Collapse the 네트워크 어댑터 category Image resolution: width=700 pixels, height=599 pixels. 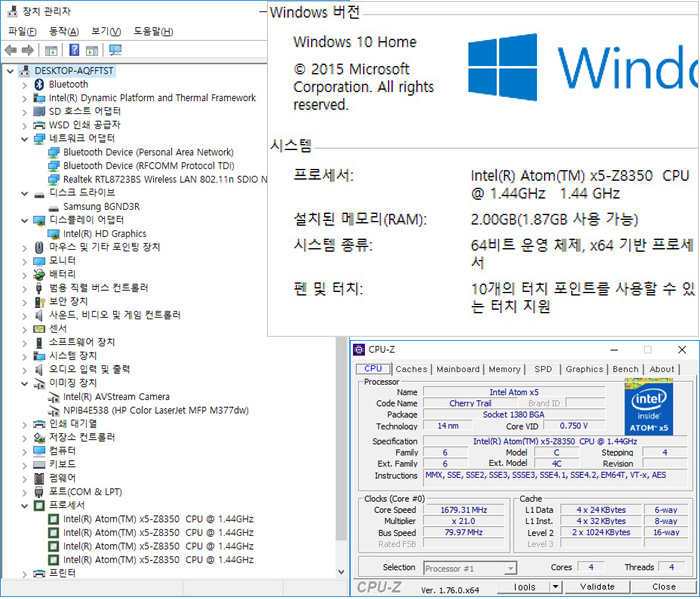point(25,139)
